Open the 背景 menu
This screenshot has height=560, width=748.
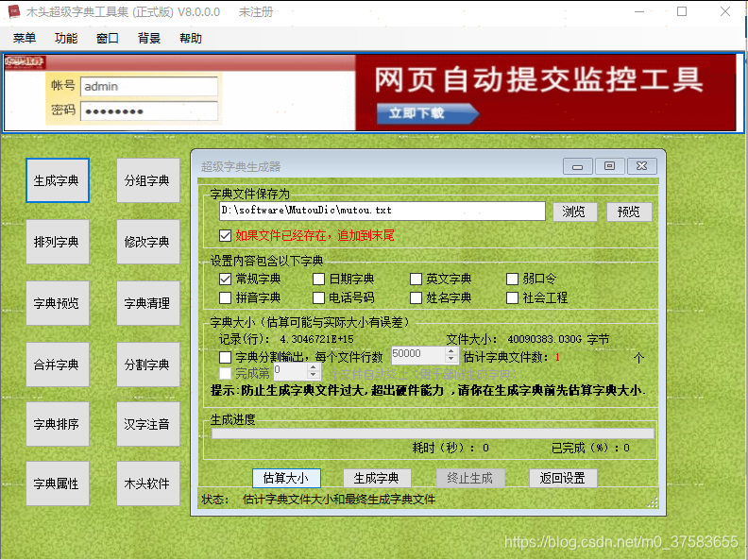149,38
